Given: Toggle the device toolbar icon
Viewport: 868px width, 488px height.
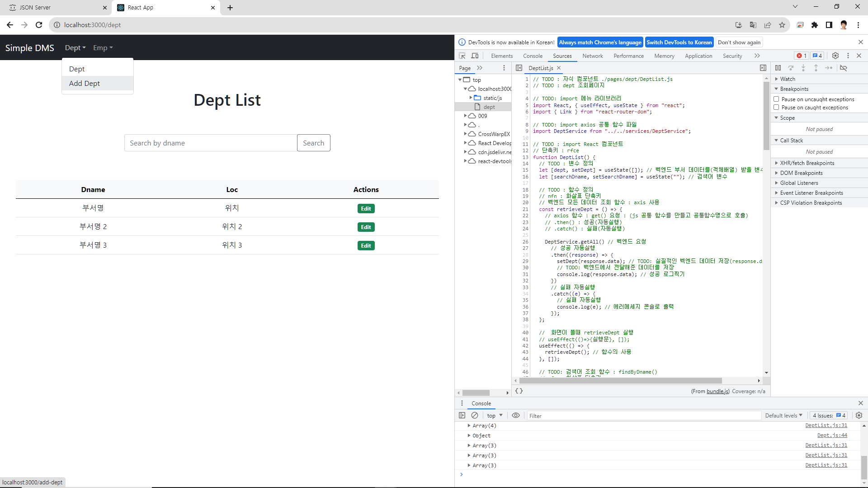Looking at the screenshot, I should tap(475, 56).
